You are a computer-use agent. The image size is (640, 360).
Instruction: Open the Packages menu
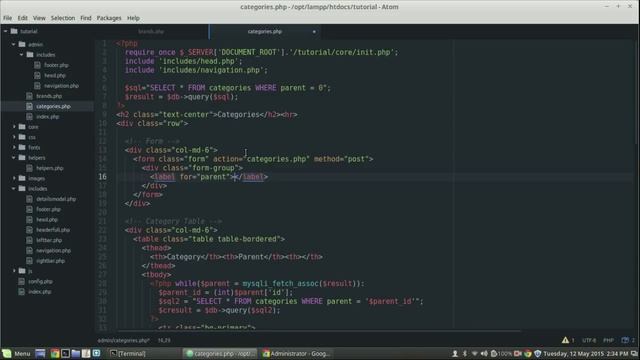109,18
